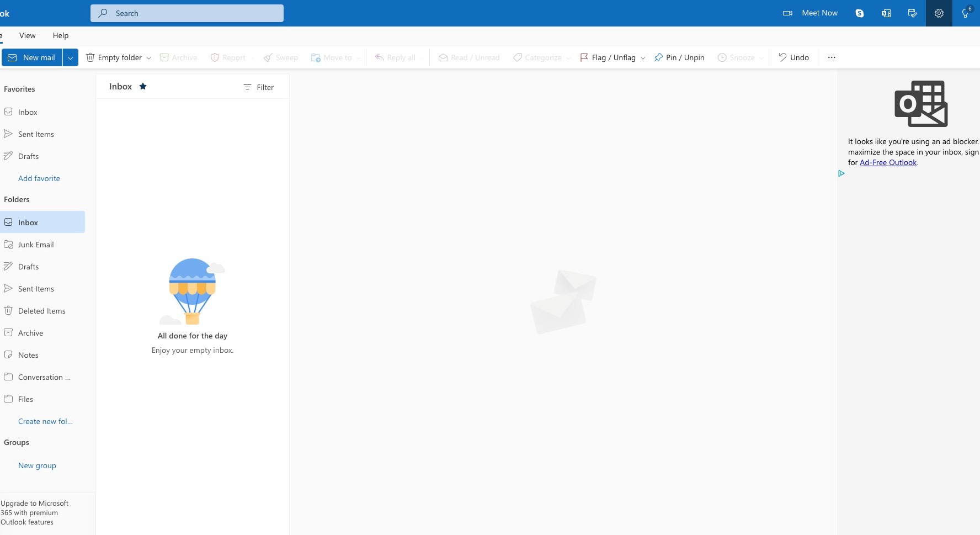Click the Add favorite link
Screen dimensions: 980x535
point(39,178)
